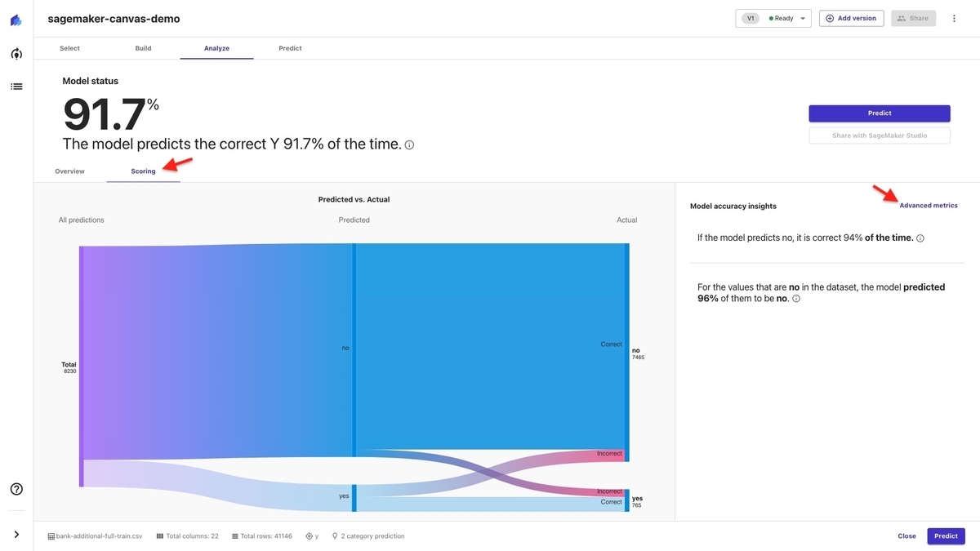
Task: Click the Add version button
Action: [x=851, y=18]
